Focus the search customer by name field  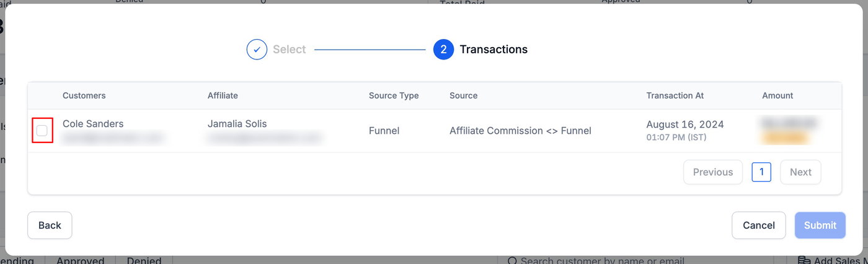[601, 261]
